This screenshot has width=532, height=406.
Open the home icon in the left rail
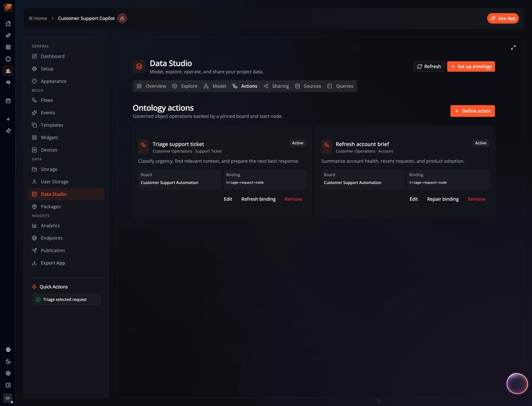tap(8, 24)
